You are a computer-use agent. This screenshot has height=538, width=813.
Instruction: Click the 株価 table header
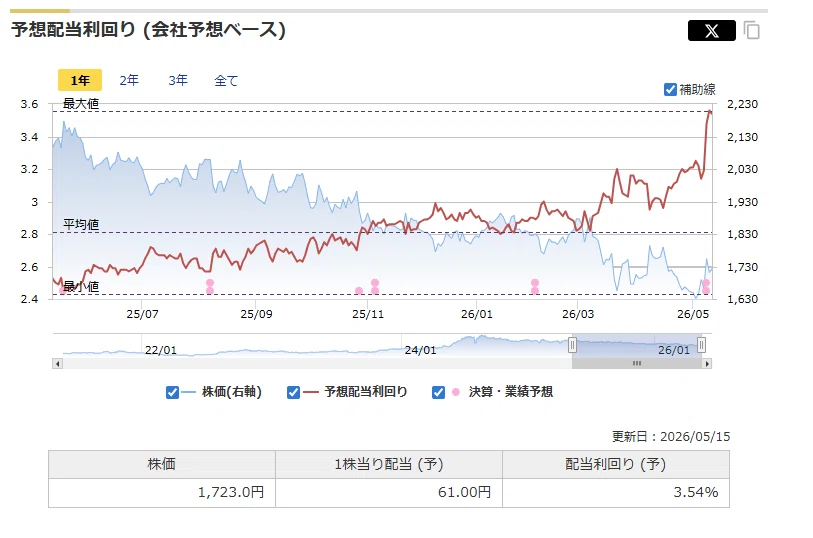coord(162,464)
